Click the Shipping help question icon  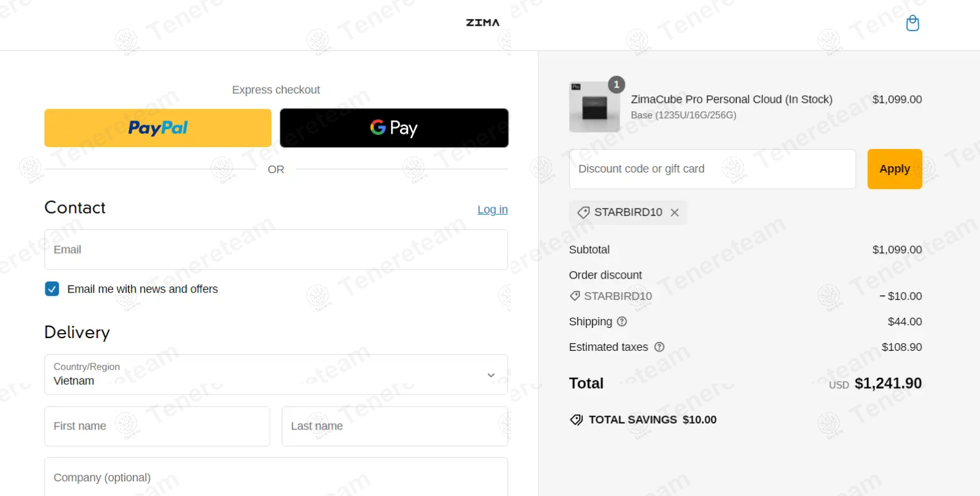pyautogui.click(x=622, y=322)
